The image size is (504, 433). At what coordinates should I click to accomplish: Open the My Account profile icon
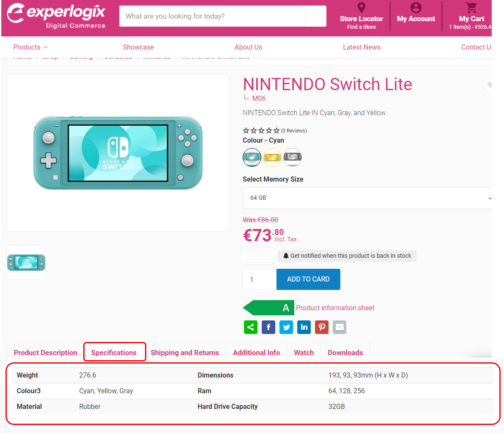(x=416, y=8)
